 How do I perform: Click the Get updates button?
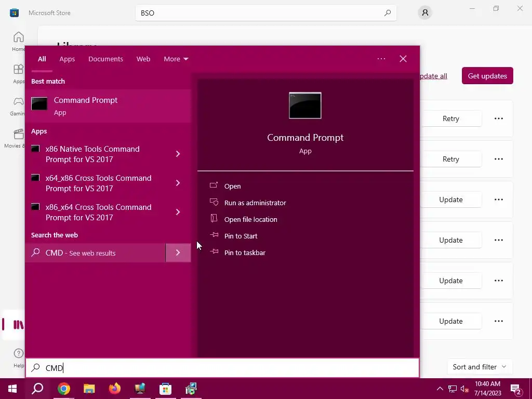point(487,76)
